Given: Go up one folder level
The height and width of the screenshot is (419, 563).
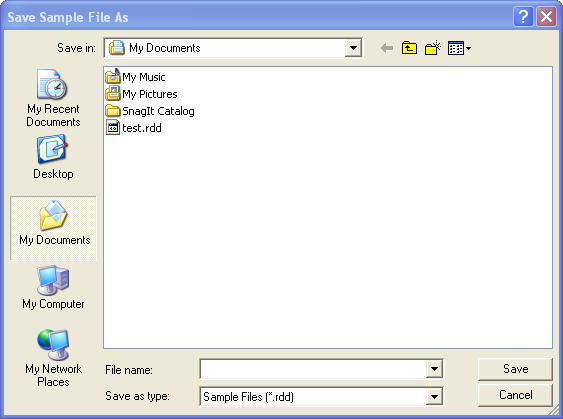Looking at the screenshot, I should tap(409, 48).
